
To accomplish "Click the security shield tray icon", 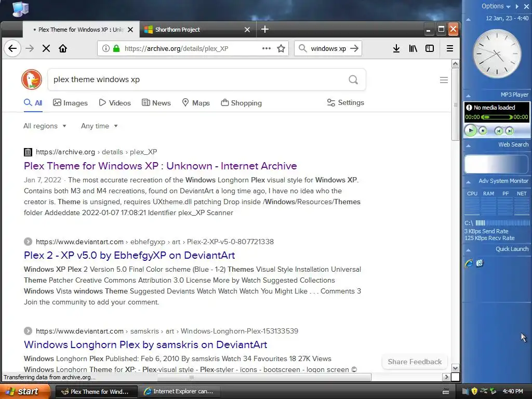I will tap(474, 391).
